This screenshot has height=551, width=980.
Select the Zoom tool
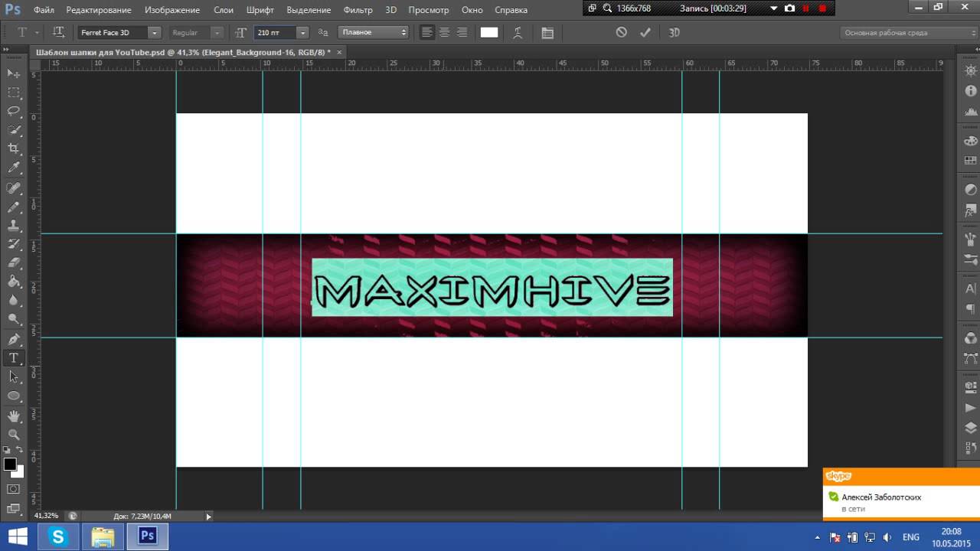[14, 434]
